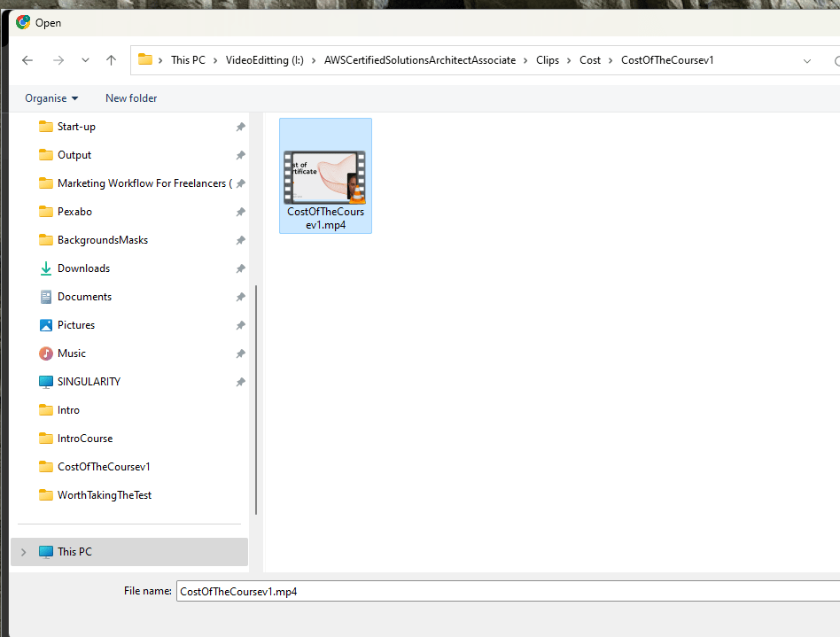This screenshot has height=637, width=840.
Task: Open the Organise menu
Action: point(51,98)
